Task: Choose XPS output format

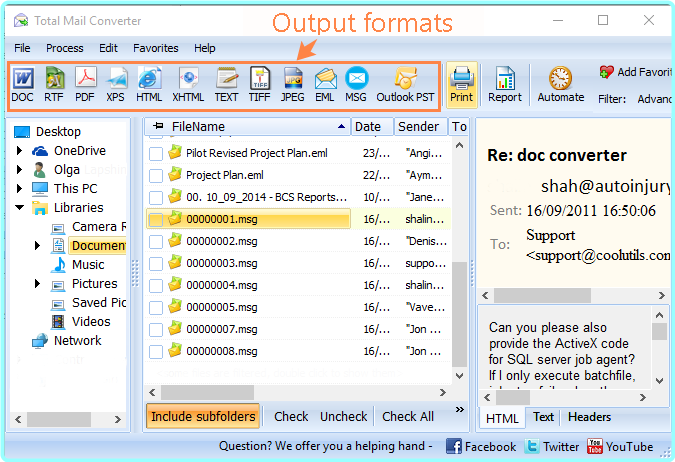Action: [115, 85]
